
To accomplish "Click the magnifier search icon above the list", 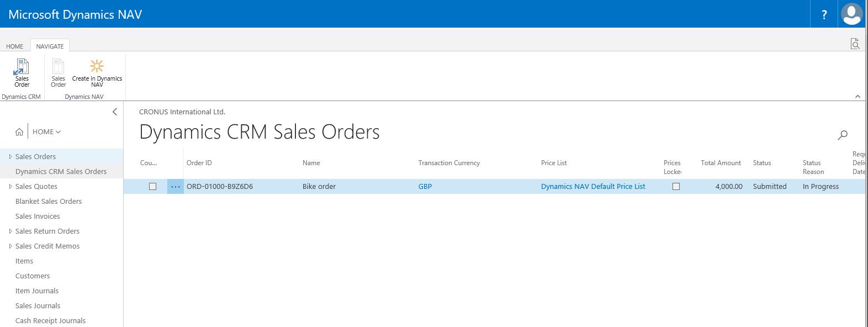I will click(843, 134).
